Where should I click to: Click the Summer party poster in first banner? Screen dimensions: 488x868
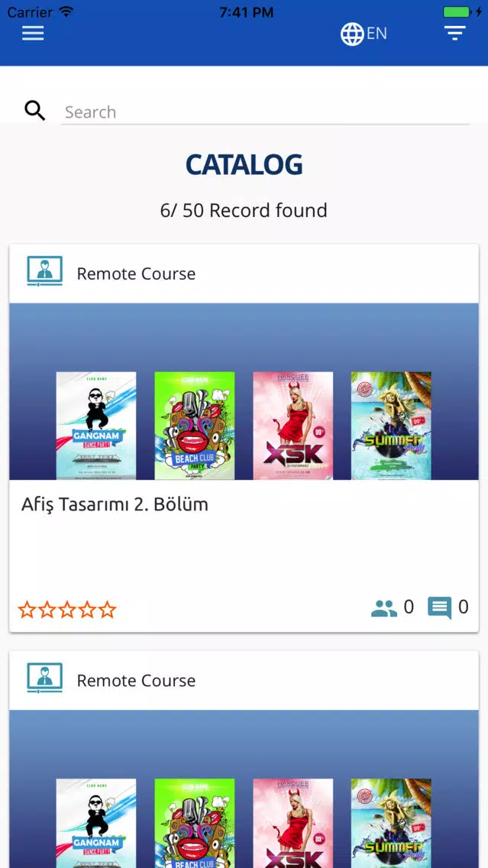(390, 425)
